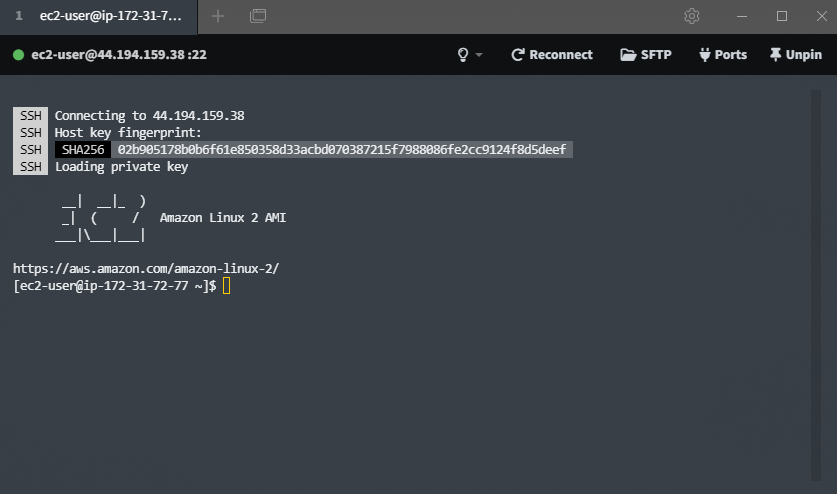Click the Amazon Linux 2 AMI banner text
Image resolution: width=837 pixels, height=494 pixels.
pos(223,217)
